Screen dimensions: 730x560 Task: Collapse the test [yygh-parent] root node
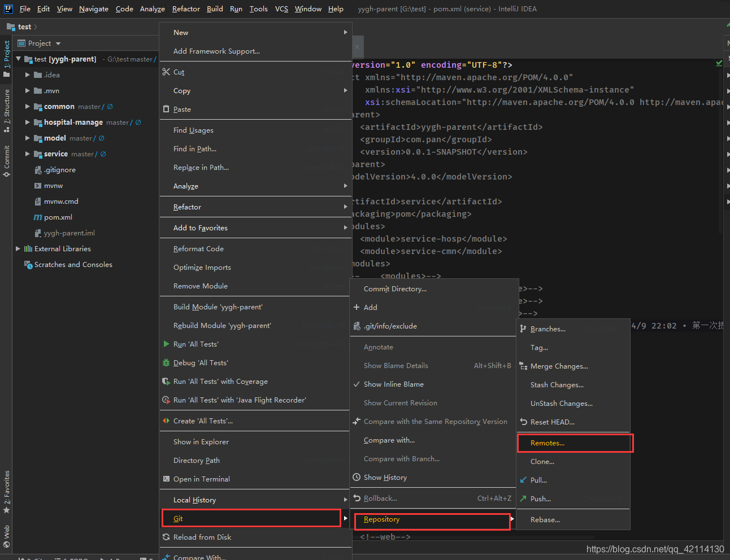(18, 59)
